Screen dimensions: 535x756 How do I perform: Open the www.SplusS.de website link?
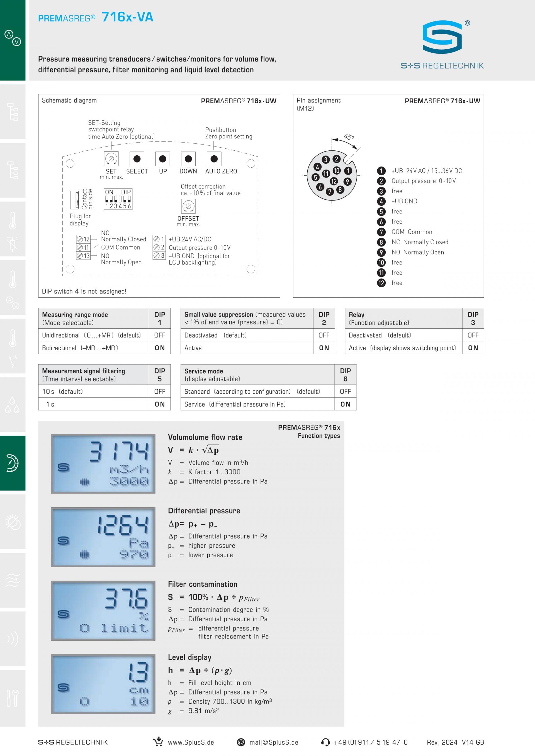click(191, 743)
